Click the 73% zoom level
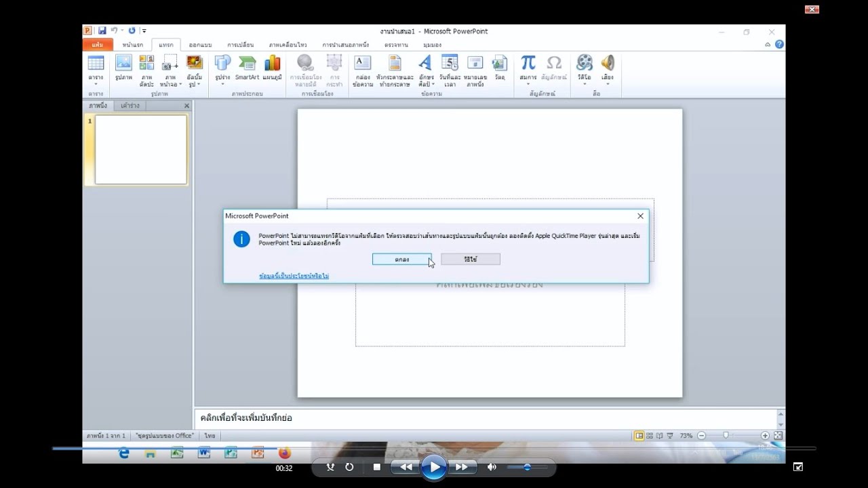This screenshot has height=488, width=868. coord(686,435)
